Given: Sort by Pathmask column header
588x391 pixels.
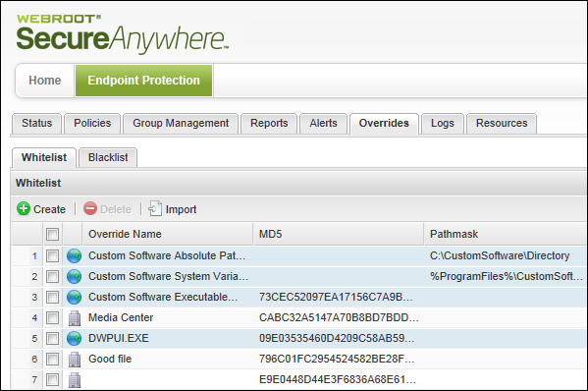Looking at the screenshot, I should pyautogui.click(x=506, y=234).
